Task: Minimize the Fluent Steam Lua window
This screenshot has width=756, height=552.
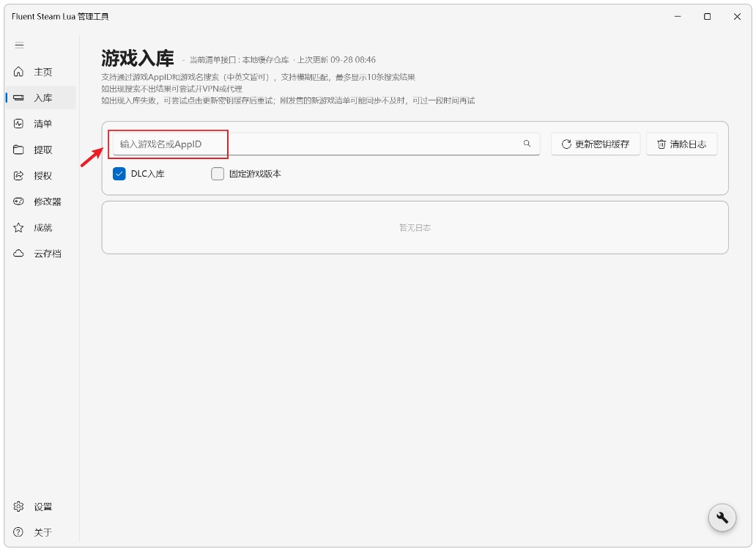Action: (678, 16)
